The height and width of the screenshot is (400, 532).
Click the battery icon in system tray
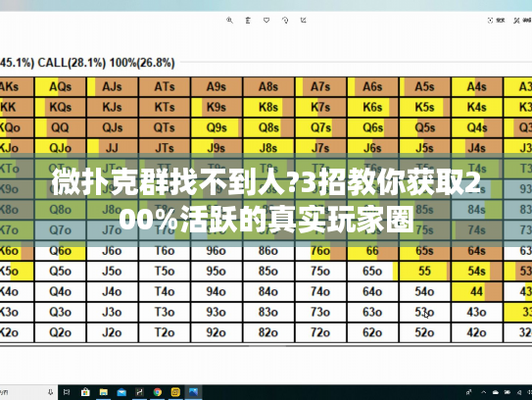click(x=508, y=392)
